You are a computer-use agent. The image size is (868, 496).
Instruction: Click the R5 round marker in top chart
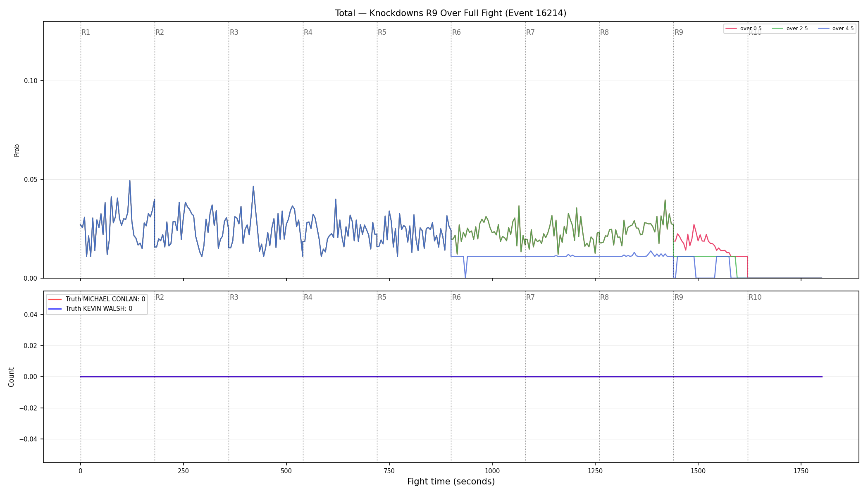click(382, 32)
